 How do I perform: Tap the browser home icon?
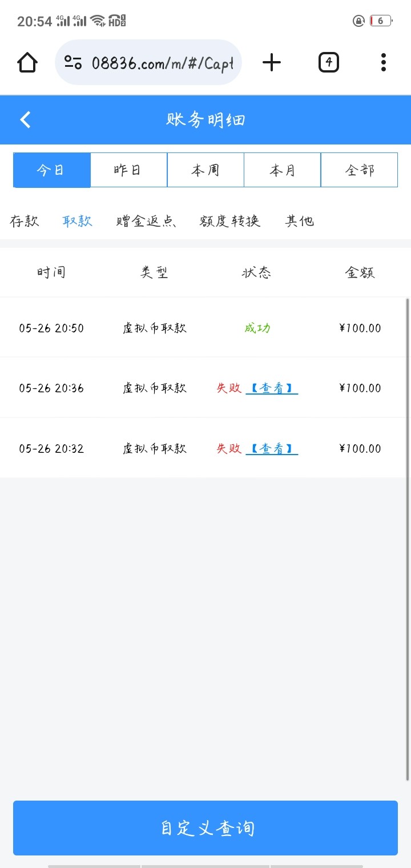[27, 62]
